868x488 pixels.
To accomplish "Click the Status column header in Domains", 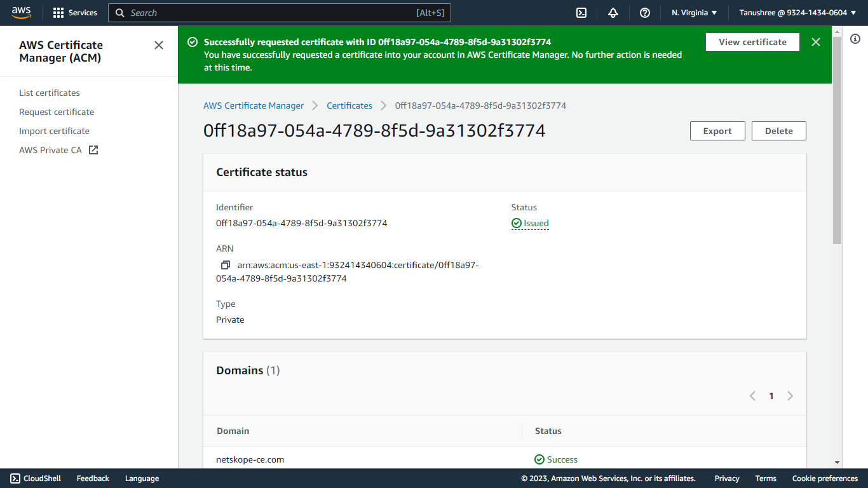I will [x=548, y=431].
